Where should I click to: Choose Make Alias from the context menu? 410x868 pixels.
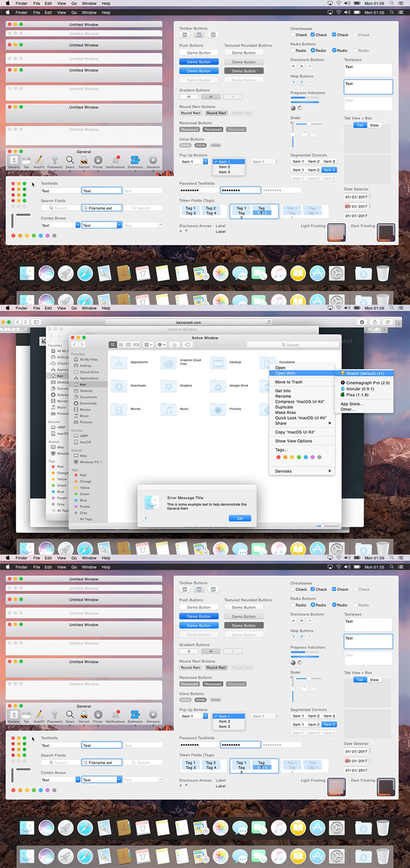[x=302, y=413]
